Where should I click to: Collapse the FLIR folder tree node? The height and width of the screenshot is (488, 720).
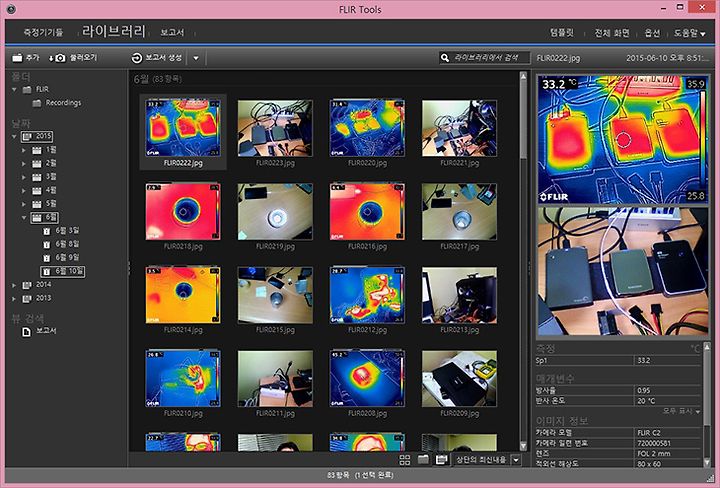click(x=14, y=90)
